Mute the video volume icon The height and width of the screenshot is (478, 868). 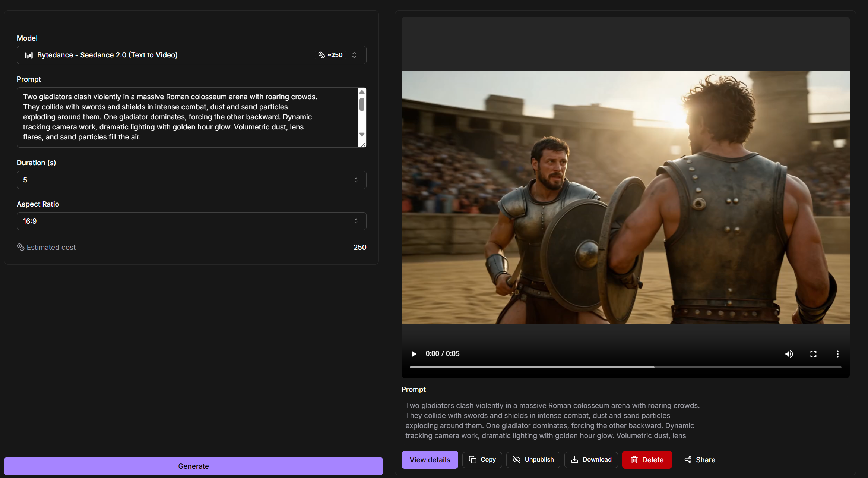(x=789, y=354)
